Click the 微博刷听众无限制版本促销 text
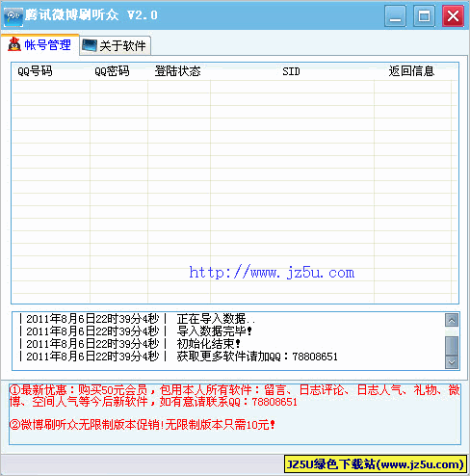 pyautogui.click(x=142, y=425)
